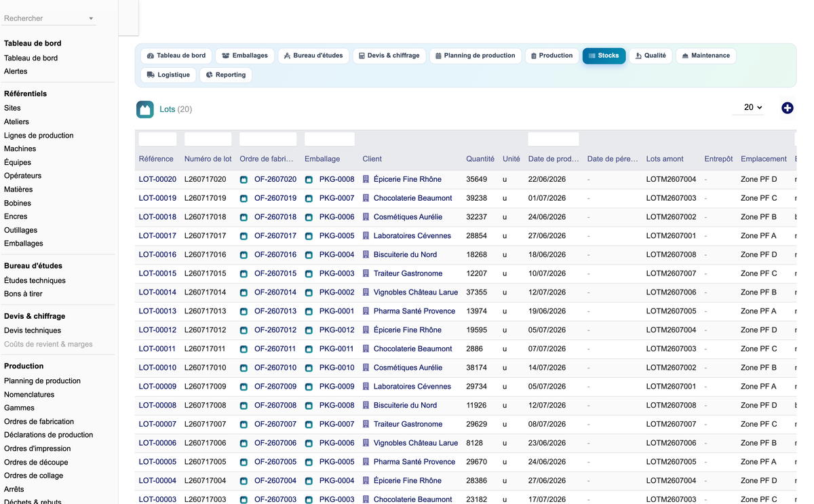Filter by the Numéro de lot field
This screenshot has width=814, height=504.
[x=208, y=139]
